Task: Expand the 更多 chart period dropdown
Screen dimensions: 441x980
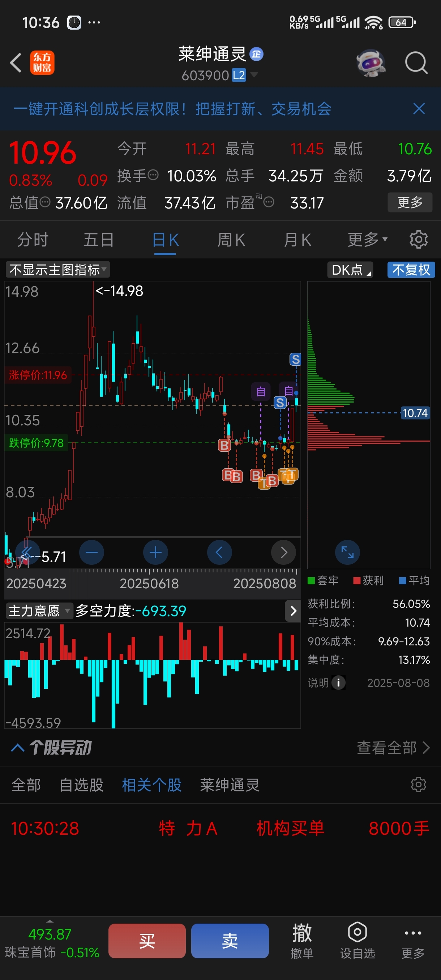Action: [368, 240]
